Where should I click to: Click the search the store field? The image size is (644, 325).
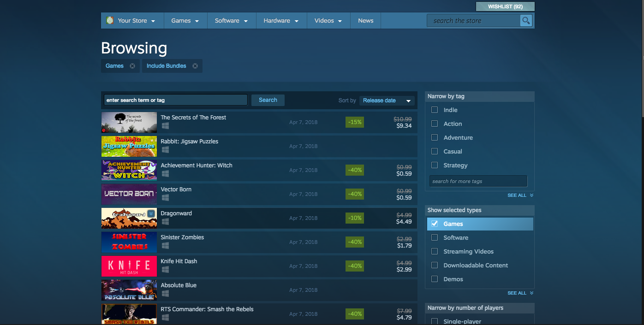(474, 21)
